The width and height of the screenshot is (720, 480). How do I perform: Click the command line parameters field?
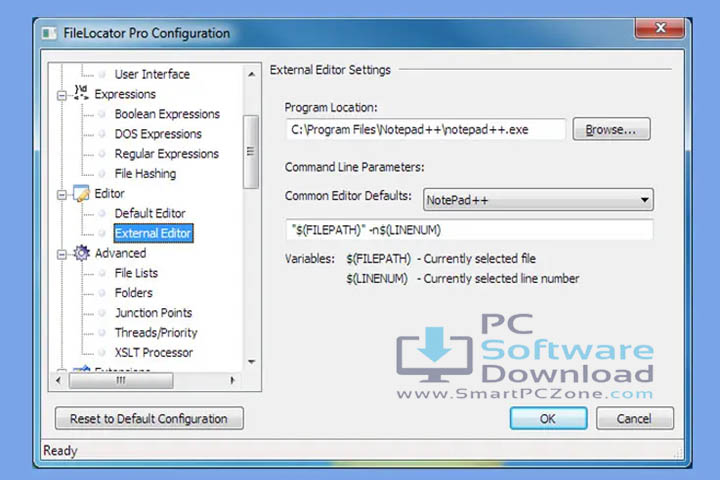469,230
